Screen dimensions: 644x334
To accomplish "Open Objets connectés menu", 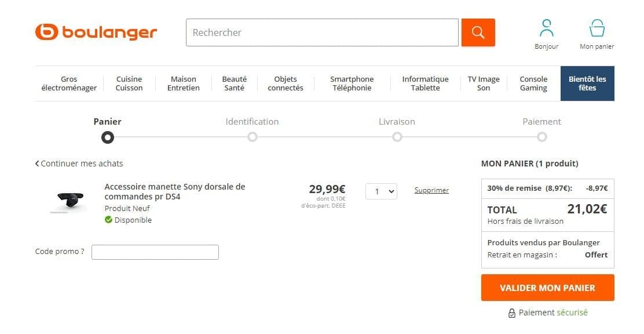I will (x=286, y=83).
